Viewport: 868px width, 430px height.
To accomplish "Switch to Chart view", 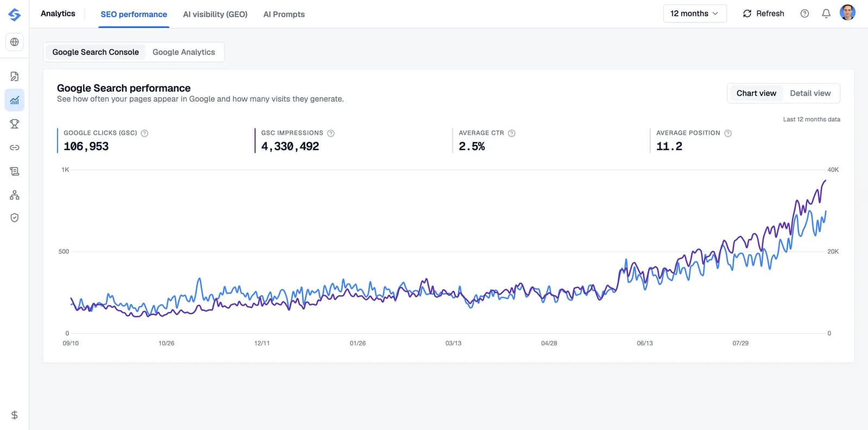I will (x=756, y=93).
